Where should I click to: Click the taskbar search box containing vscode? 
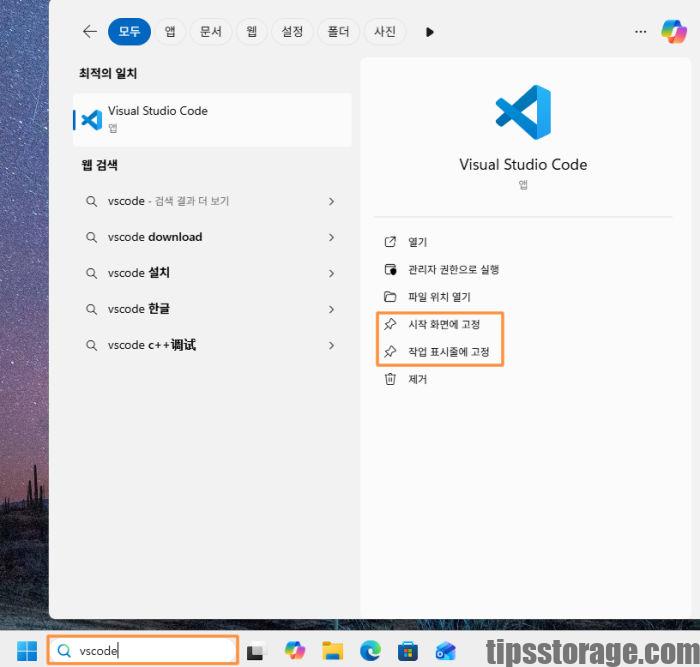[143, 650]
